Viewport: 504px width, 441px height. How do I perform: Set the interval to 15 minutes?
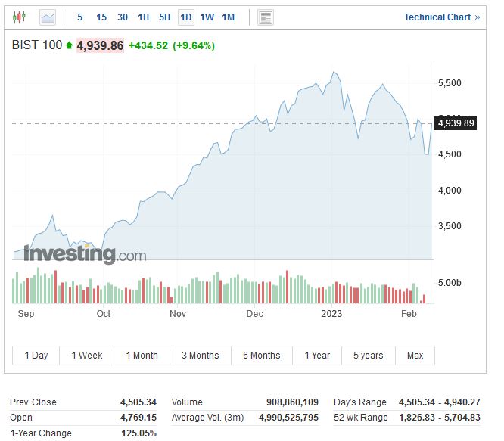pyautogui.click(x=101, y=17)
